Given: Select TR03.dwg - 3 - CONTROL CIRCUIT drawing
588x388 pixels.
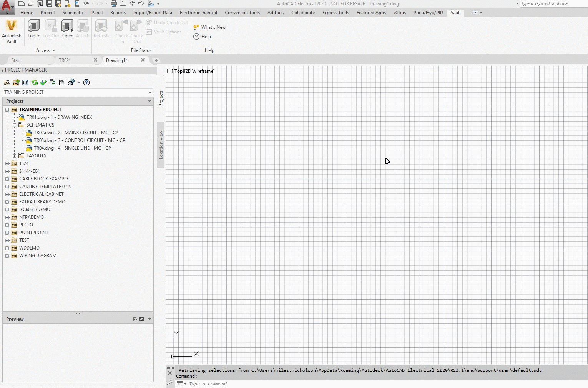Looking at the screenshot, I should point(80,140).
